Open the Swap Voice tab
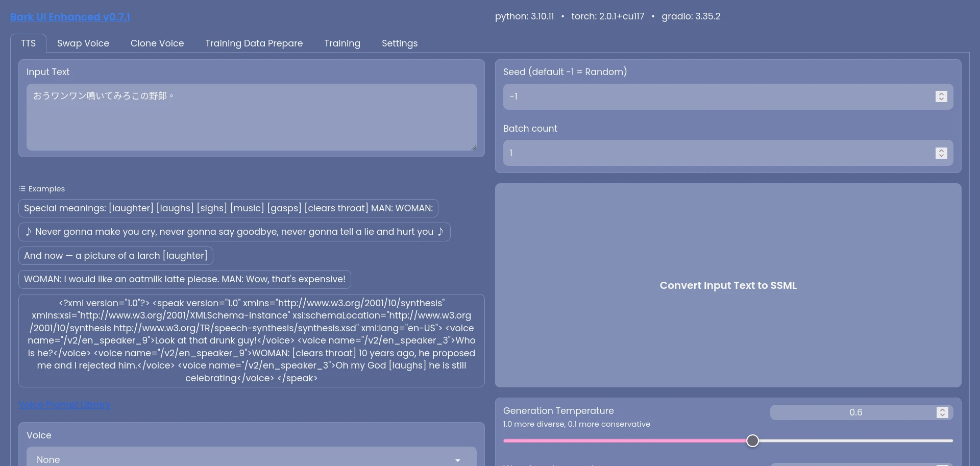The width and height of the screenshot is (980, 466). [83, 43]
